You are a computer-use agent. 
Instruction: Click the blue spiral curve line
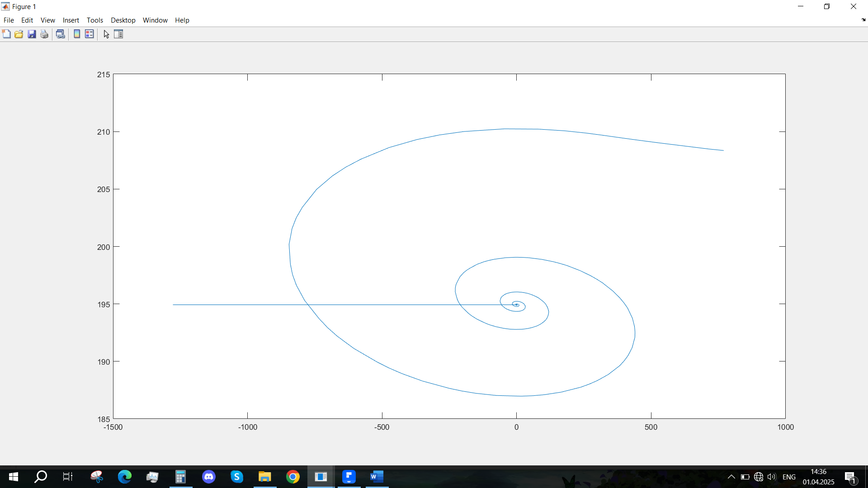click(289, 245)
